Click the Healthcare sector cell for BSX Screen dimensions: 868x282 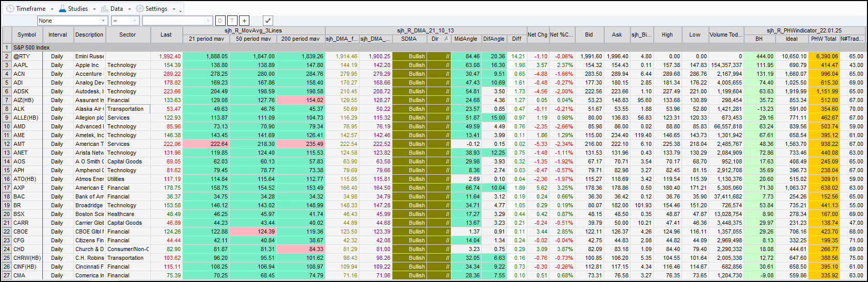point(128,214)
